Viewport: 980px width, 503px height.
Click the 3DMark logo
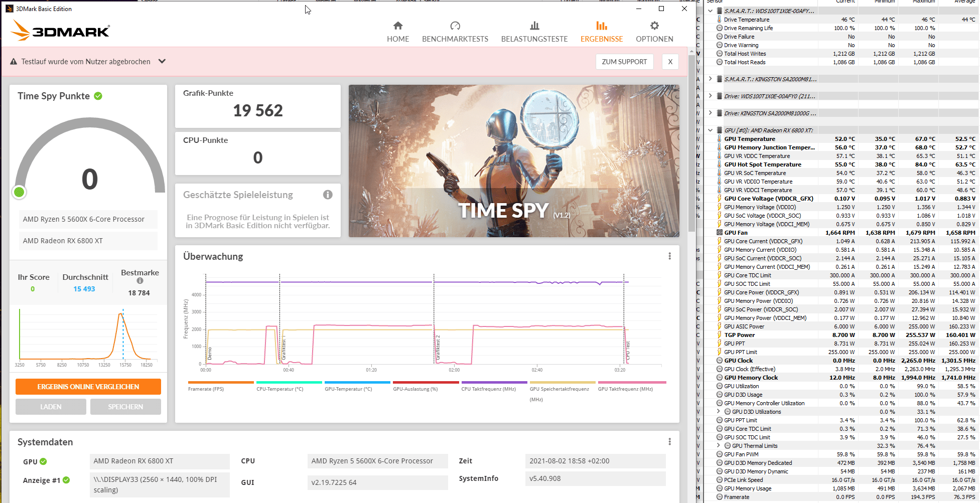click(x=60, y=31)
